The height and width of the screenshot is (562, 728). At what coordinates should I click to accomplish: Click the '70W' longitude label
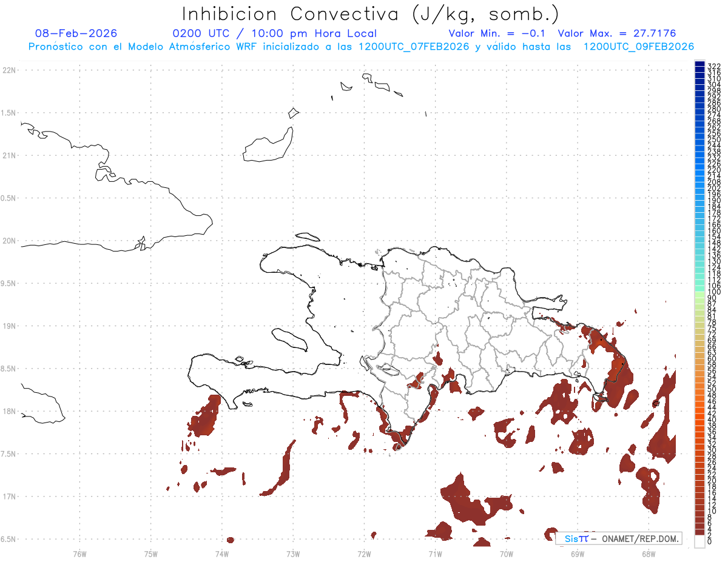pyautogui.click(x=507, y=554)
